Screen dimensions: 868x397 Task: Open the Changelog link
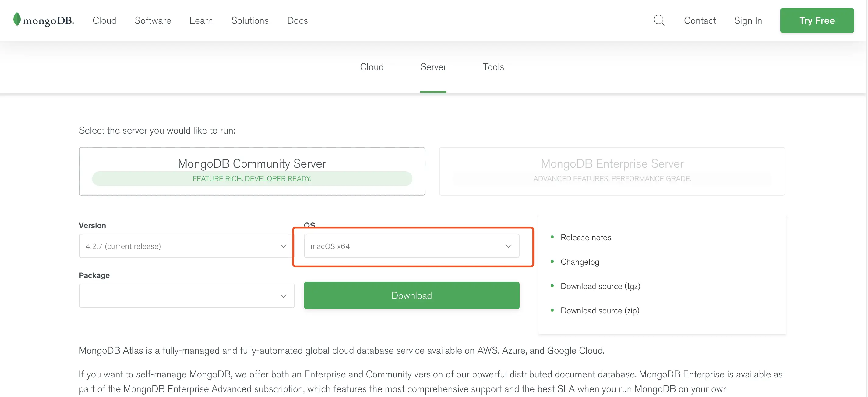pyautogui.click(x=580, y=262)
